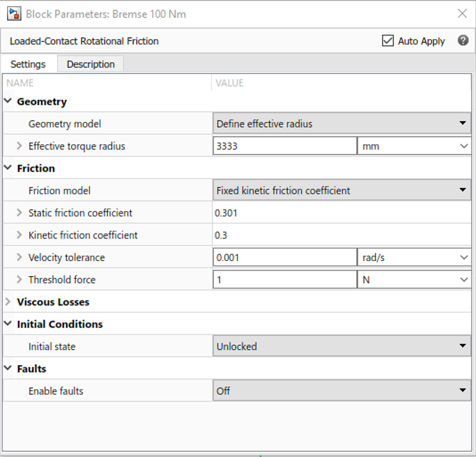
Task: Expand the Effective torque radius row
Action: [x=19, y=146]
